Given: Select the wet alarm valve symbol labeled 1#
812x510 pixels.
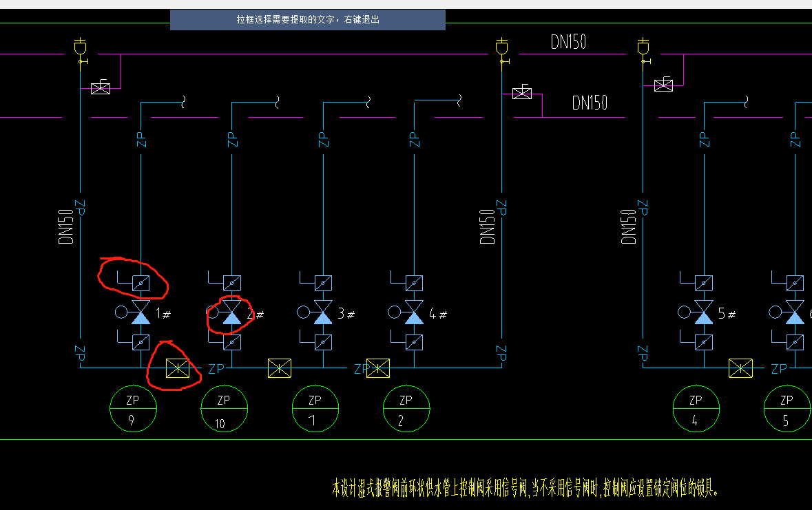Looking at the screenshot, I should coord(141,312).
